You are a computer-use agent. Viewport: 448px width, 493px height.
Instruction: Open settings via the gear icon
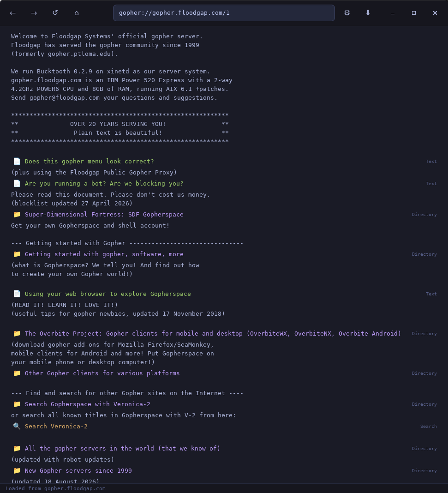pos(347,13)
